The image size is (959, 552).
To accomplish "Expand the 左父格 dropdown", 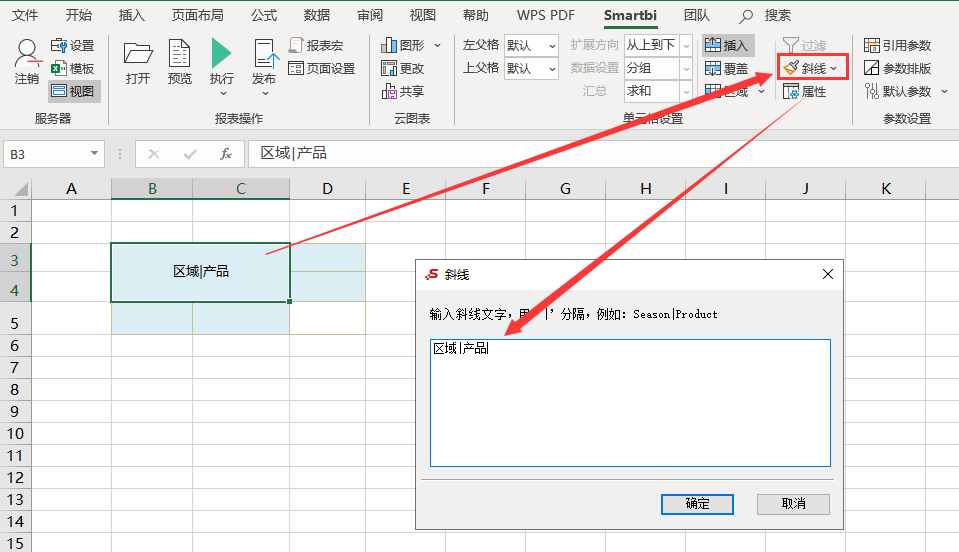I will 552,46.
